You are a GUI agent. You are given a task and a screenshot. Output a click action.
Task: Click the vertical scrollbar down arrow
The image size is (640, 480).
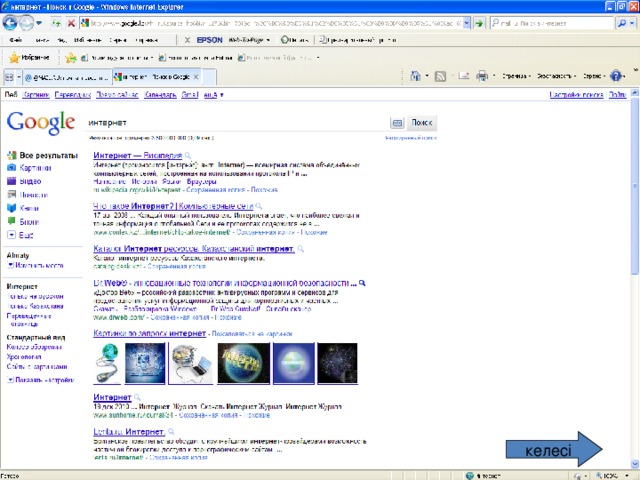pos(635,464)
